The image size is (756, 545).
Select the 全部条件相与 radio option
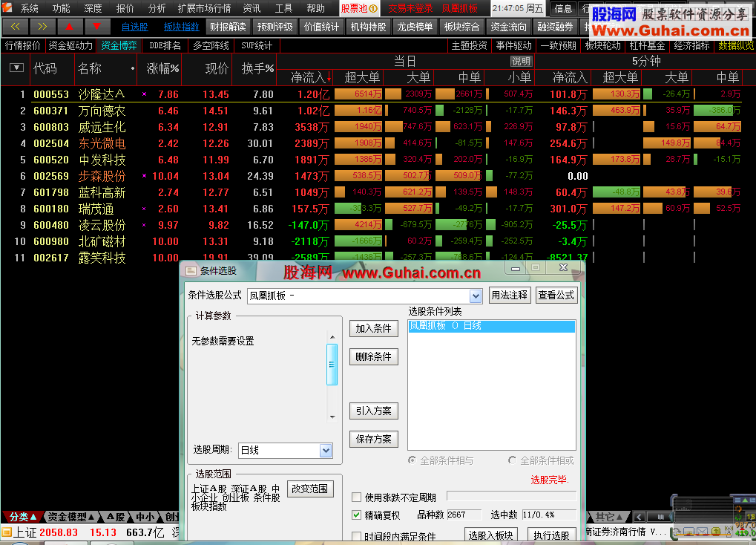pos(412,460)
